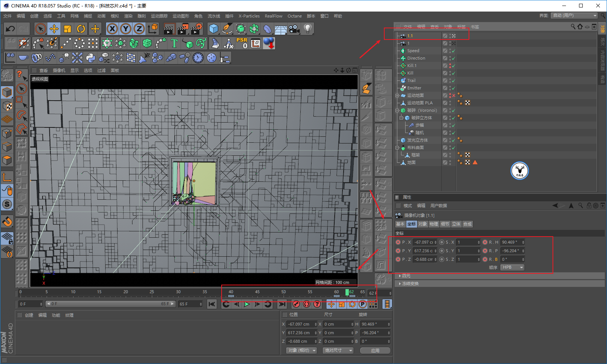Add a Light object from toolbar

(307, 29)
